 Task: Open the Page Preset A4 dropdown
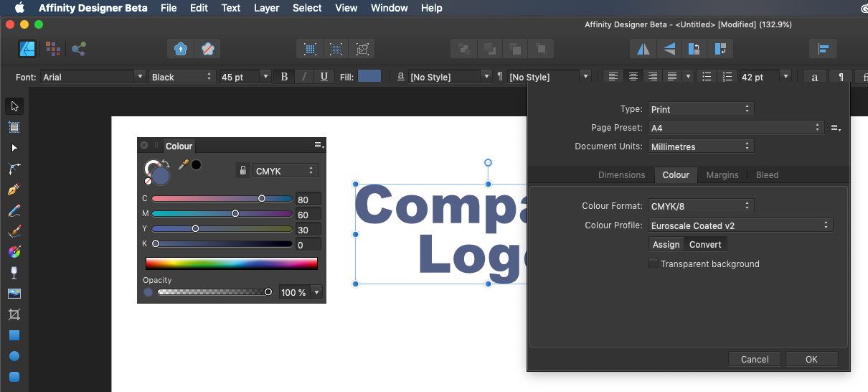(x=735, y=128)
